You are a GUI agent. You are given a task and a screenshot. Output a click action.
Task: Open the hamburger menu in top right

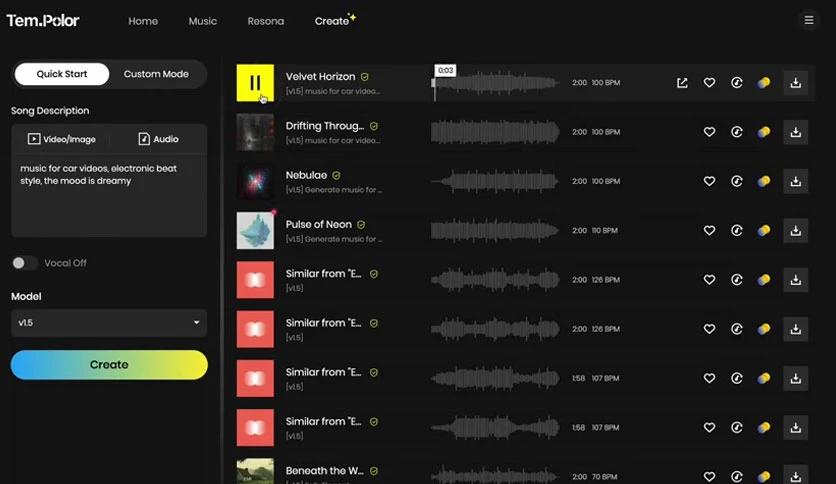[808, 20]
